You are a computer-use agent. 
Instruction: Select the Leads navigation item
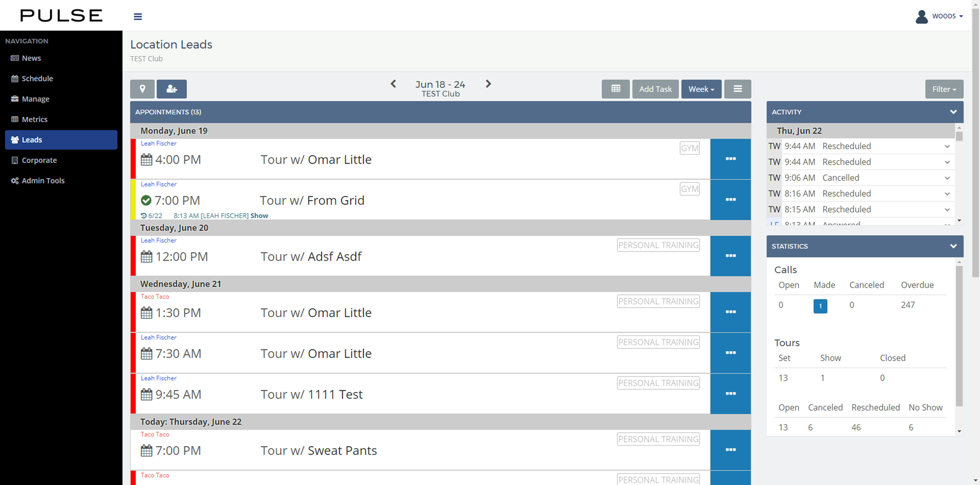(61, 140)
